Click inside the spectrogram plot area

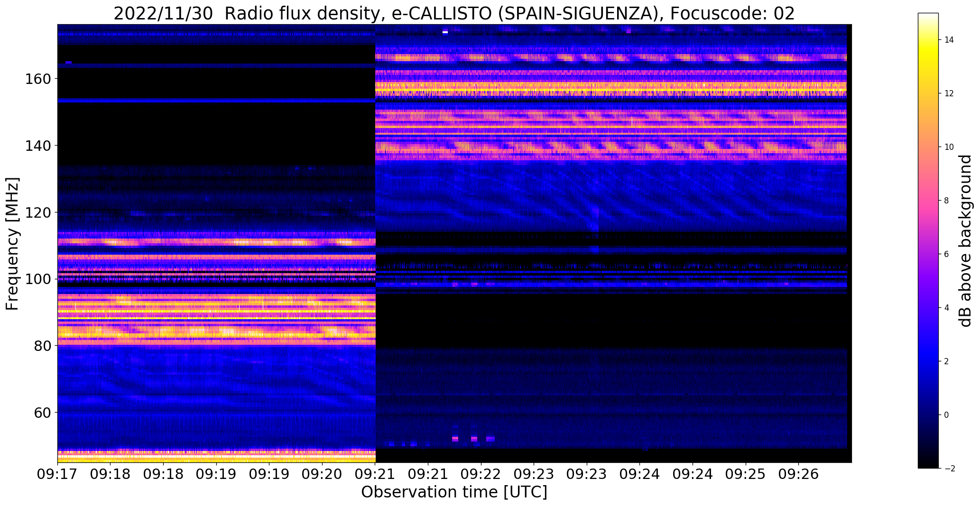454,243
